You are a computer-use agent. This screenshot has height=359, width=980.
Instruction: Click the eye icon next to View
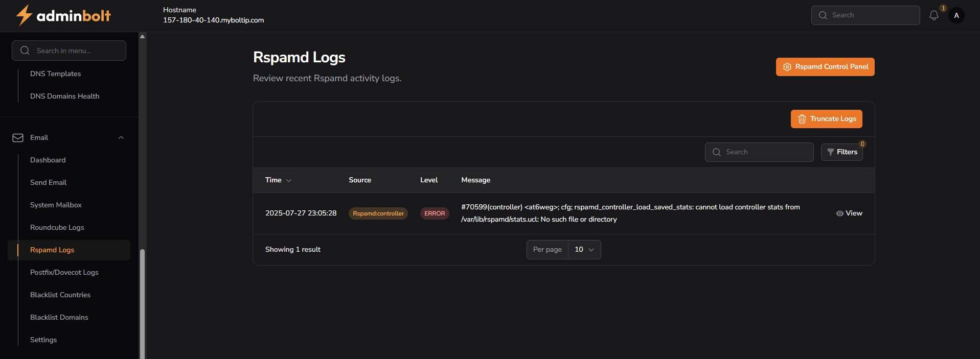click(839, 213)
